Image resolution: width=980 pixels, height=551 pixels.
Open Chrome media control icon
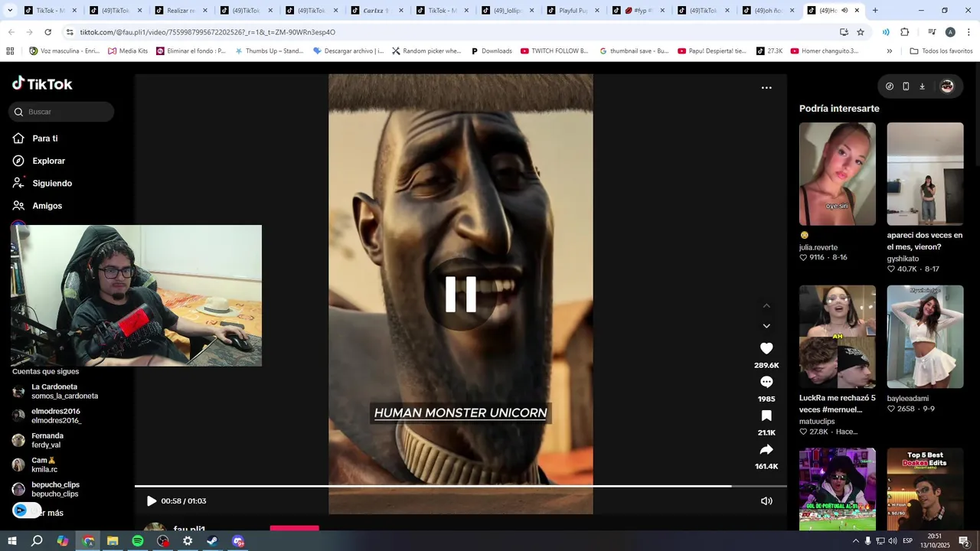coord(932,32)
